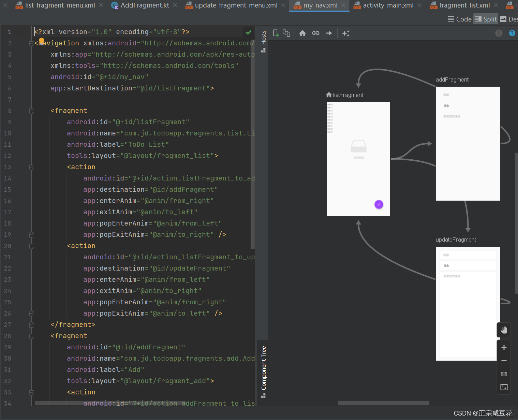518x420 pixels.
Task: Zoom in with the plus icon
Action: [x=504, y=347]
